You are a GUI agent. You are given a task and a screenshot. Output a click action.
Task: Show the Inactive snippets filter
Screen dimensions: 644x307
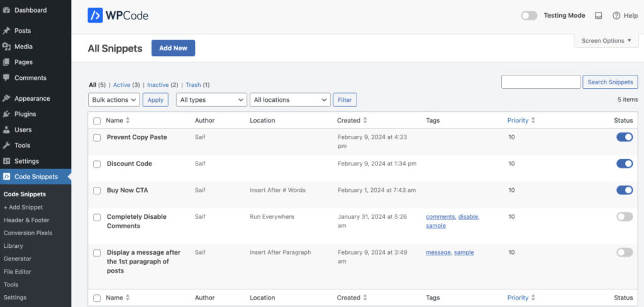tap(158, 85)
